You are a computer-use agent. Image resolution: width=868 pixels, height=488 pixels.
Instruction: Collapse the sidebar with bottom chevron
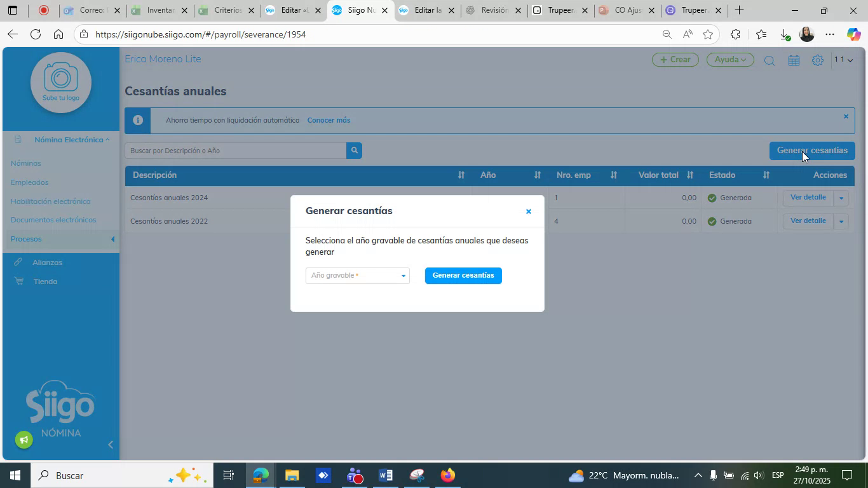pyautogui.click(x=111, y=445)
